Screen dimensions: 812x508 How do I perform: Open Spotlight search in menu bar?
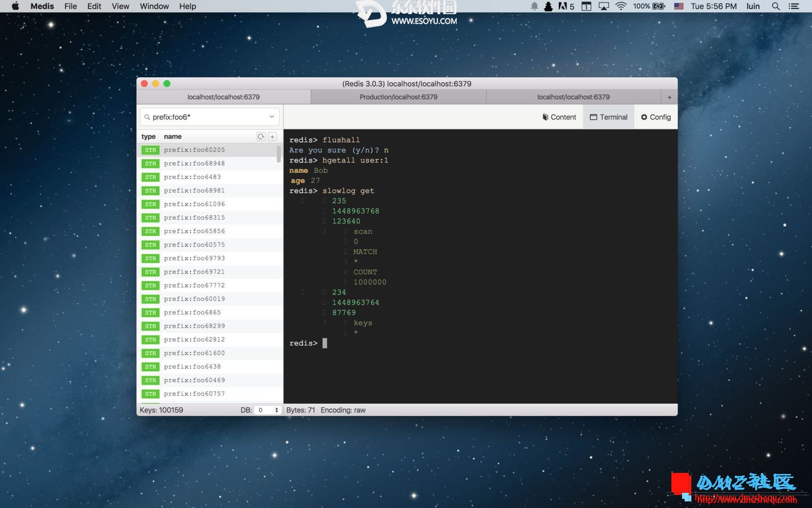[775, 6]
